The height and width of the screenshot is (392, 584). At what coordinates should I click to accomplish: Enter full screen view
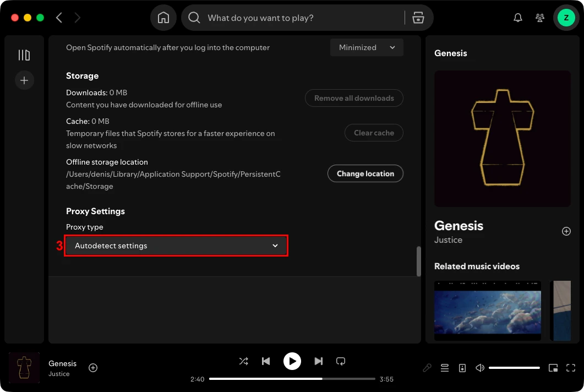click(x=571, y=368)
